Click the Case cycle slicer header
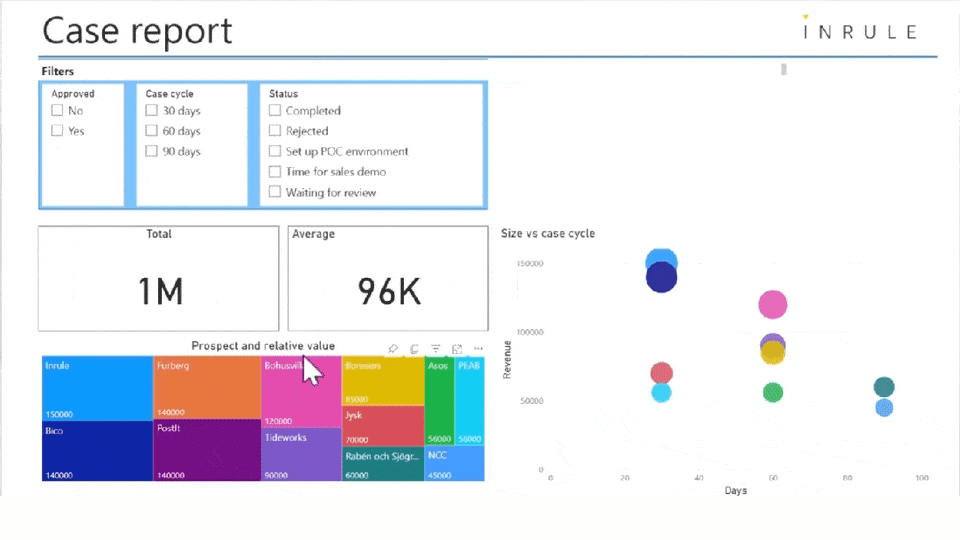Viewport: 960px width, 540px height. (170, 94)
